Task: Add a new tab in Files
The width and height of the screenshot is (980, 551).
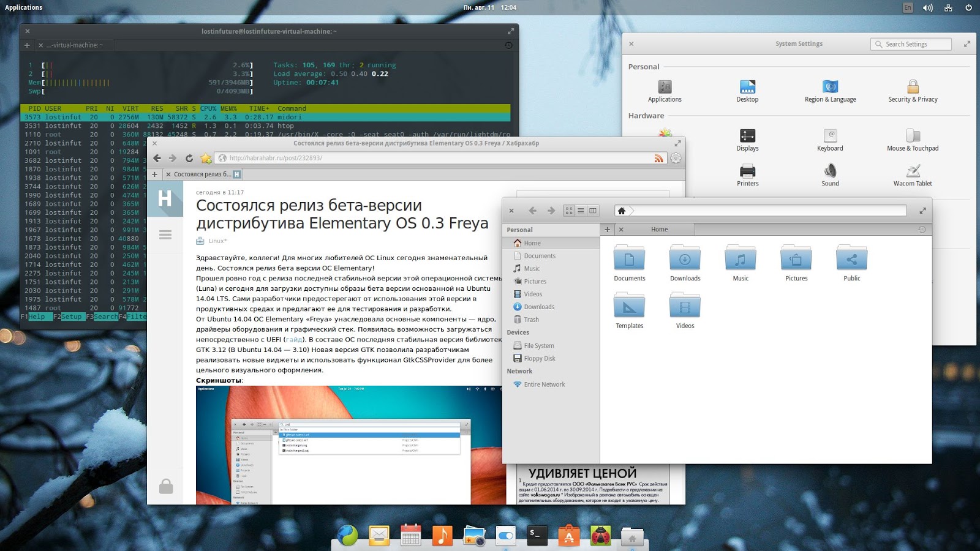Action: 608,230
